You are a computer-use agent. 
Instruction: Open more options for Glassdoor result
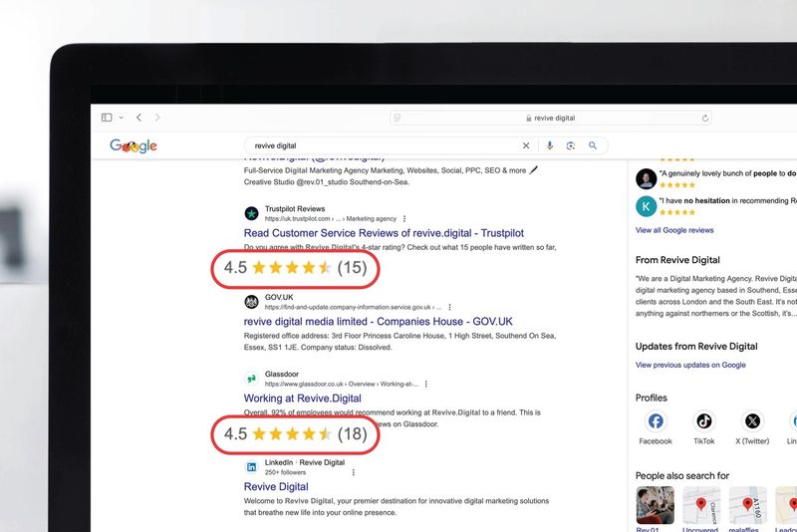[426, 385]
